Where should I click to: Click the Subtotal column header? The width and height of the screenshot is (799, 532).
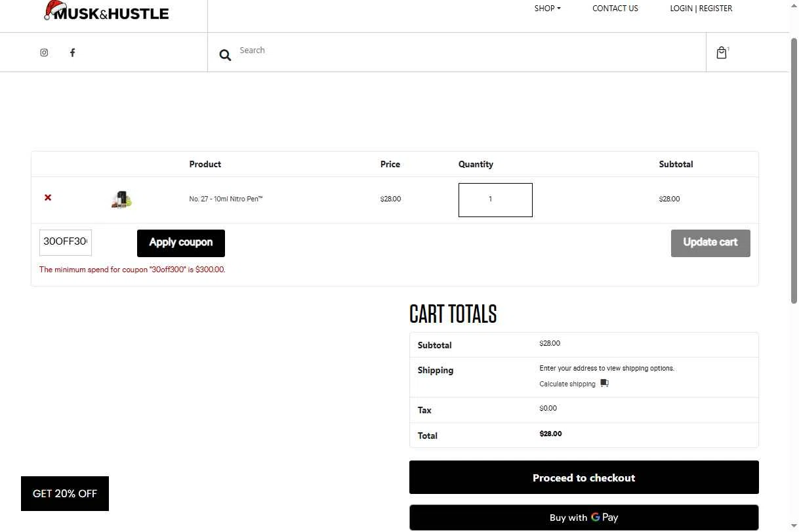[676, 164]
